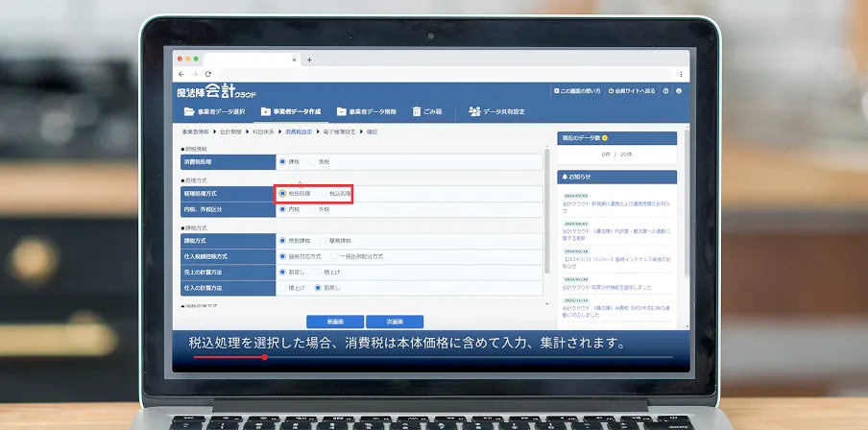The width and height of the screenshot is (868, 430).
Task: Click the 0件 / 20件 data count
Action: point(616,155)
